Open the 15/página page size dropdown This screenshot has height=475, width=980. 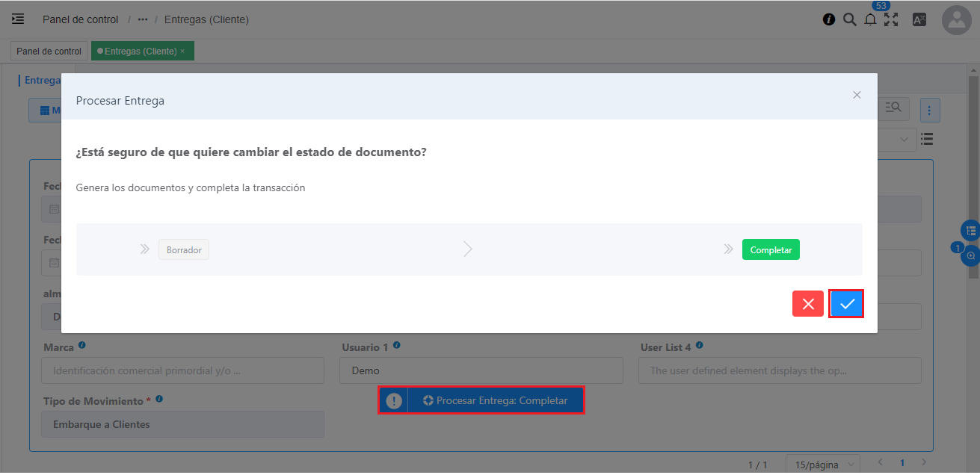(822, 465)
